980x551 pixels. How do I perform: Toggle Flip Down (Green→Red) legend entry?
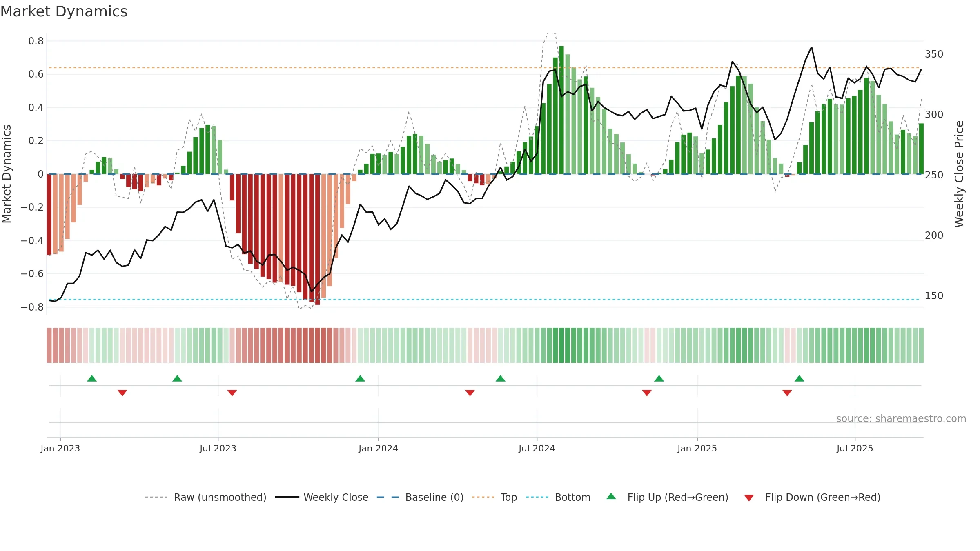[812, 497]
